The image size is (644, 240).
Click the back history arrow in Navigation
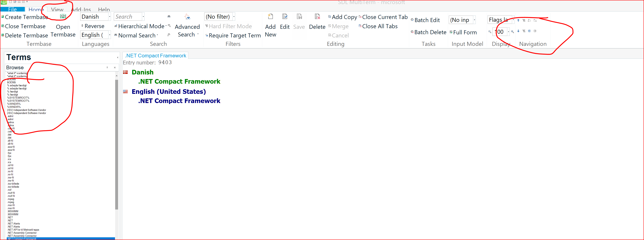coord(530,31)
